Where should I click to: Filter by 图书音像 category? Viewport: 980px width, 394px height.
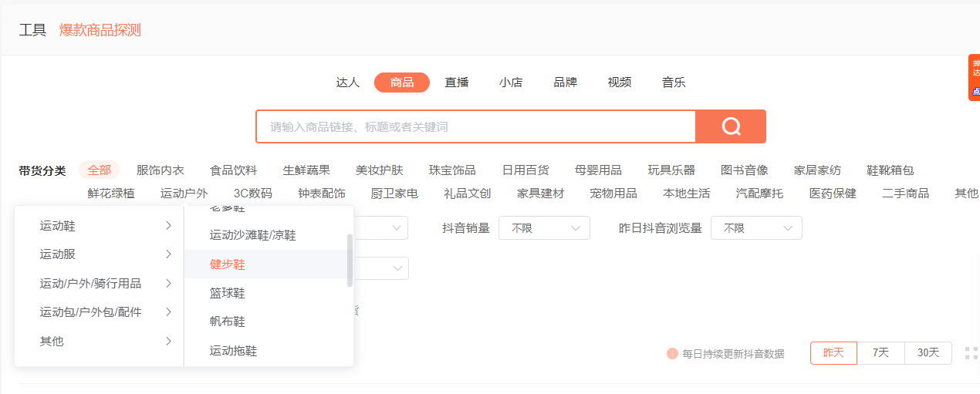point(744,170)
